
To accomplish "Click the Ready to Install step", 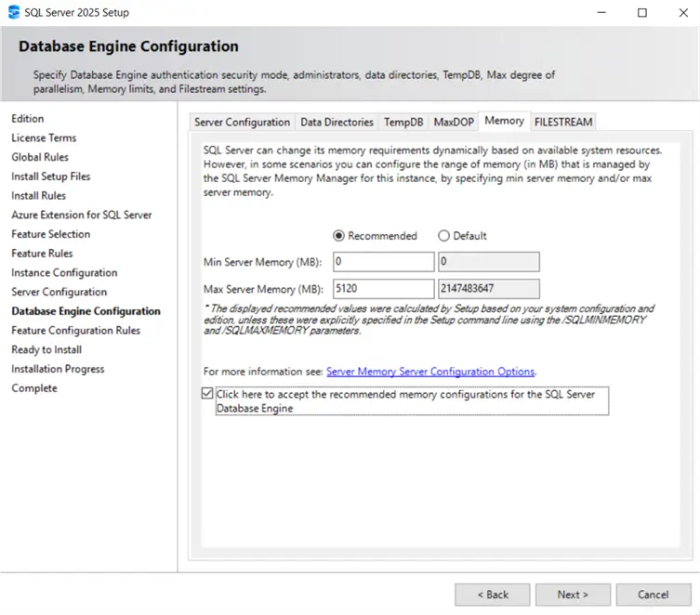I will coord(46,349).
